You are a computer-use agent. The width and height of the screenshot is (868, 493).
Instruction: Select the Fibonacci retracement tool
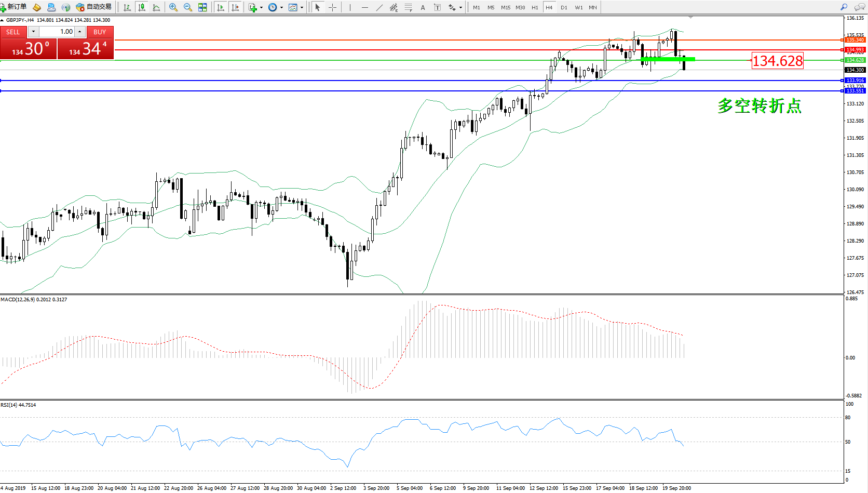tap(409, 7)
